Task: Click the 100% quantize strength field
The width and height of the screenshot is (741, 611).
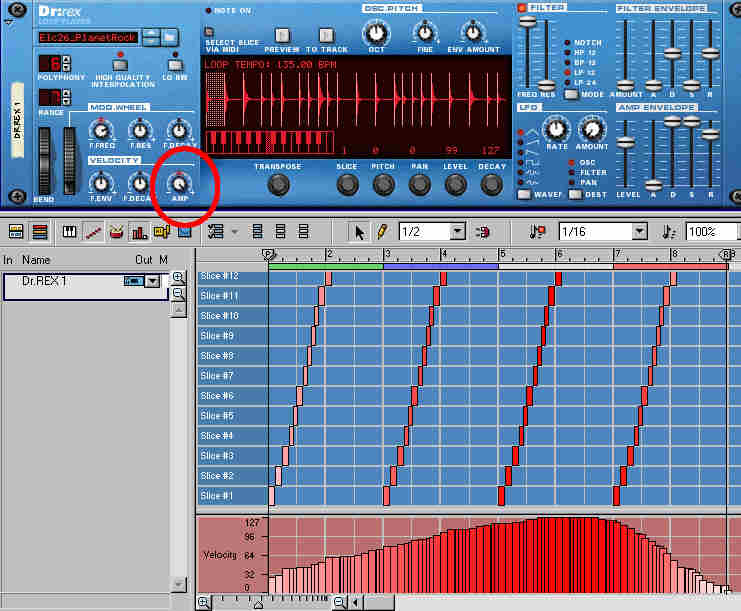Action: coord(713,232)
